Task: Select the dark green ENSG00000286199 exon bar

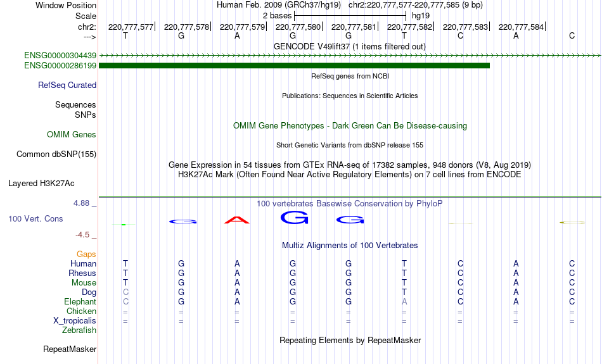Action: [294, 66]
